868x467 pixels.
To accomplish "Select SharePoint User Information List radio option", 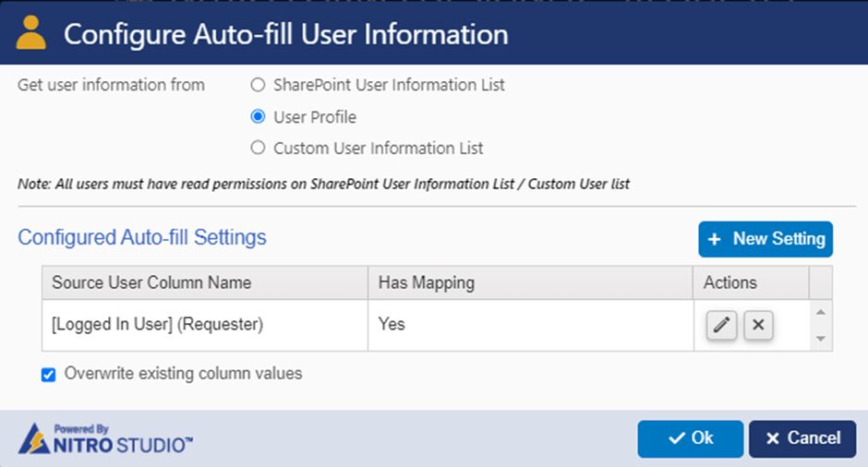I will tap(258, 85).
